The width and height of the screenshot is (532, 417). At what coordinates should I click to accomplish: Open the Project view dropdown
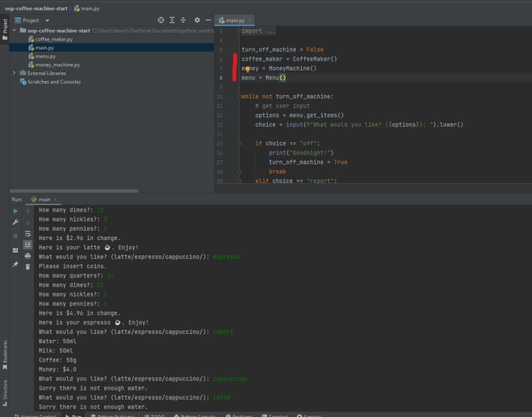(x=47, y=21)
